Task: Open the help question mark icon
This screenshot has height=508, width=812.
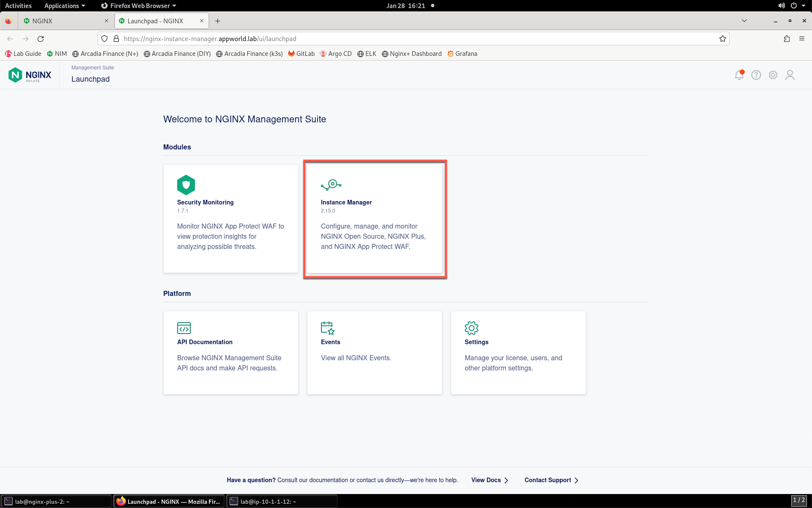Action: click(x=756, y=75)
